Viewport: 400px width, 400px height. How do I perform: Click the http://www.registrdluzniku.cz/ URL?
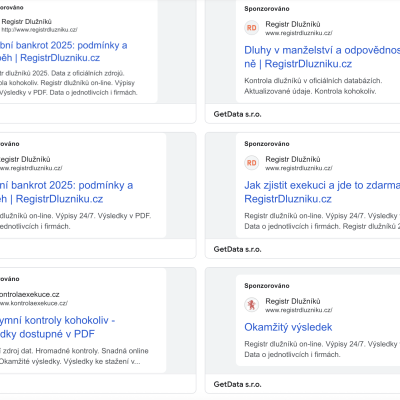[39, 30]
